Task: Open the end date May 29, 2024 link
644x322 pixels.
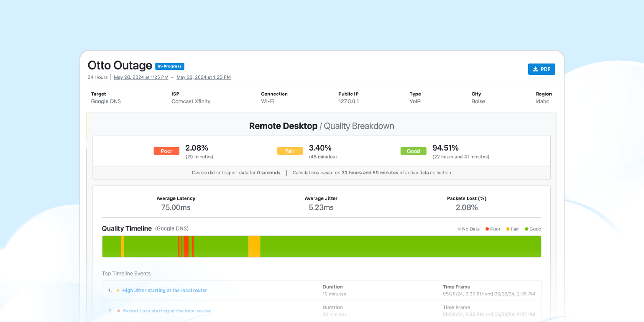Action: click(x=204, y=77)
